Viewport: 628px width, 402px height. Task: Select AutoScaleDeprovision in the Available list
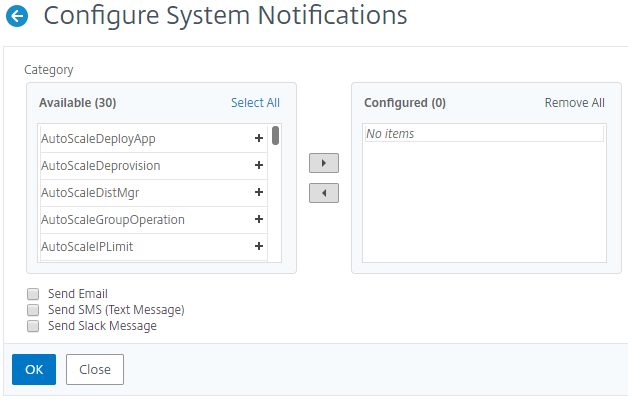coord(153,166)
